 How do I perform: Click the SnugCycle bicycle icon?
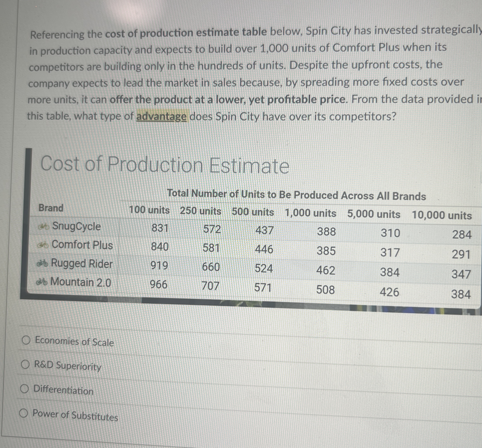click(x=44, y=227)
